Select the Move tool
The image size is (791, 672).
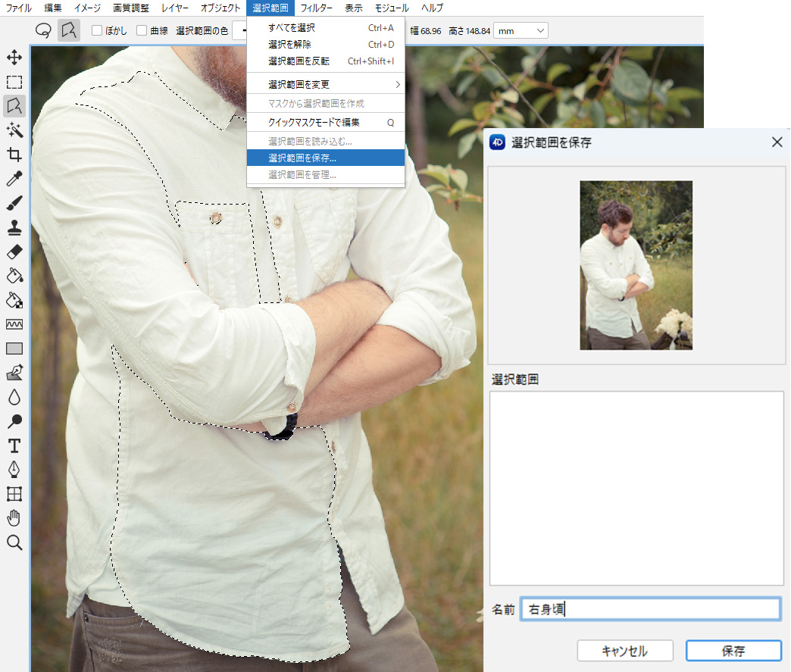tap(14, 57)
